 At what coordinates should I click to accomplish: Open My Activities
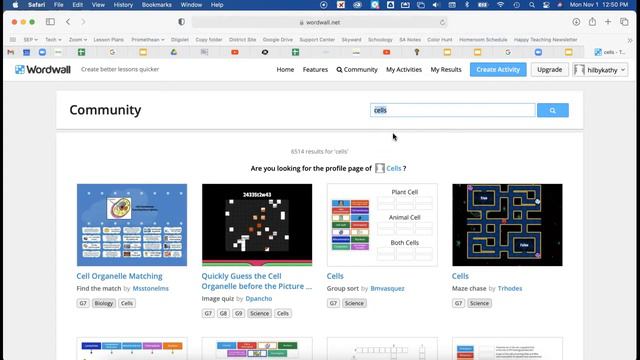coord(404,69)
